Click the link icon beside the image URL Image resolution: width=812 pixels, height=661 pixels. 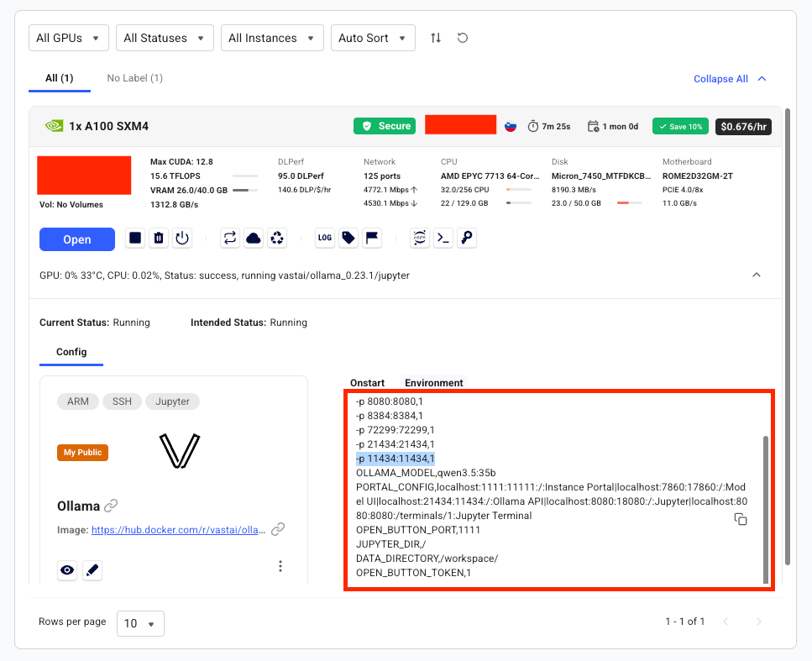tap(278, 529)
